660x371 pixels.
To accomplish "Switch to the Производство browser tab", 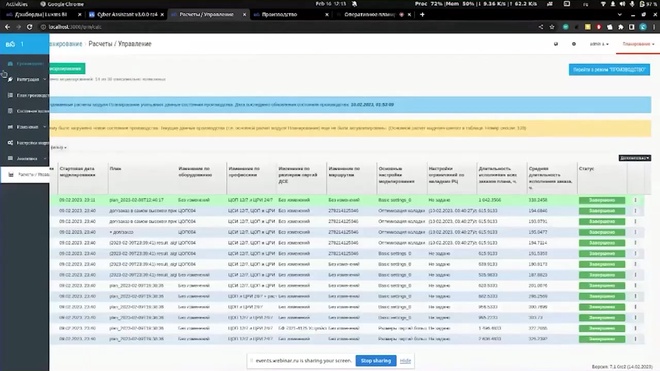I will point(290,14).
